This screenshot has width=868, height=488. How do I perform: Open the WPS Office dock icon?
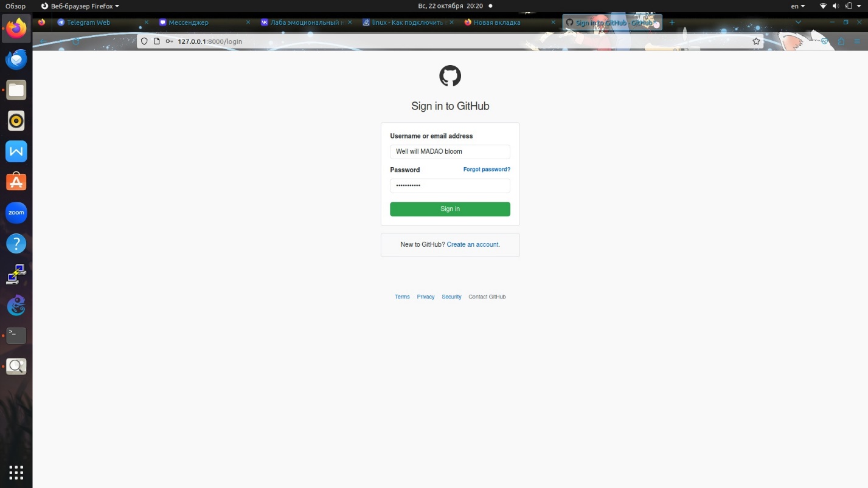click(x=16, y=151)
